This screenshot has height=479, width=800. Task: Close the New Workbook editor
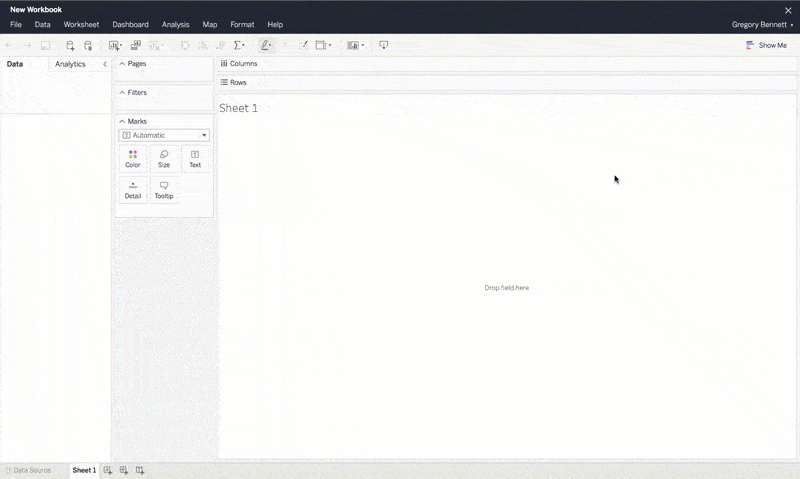coord(788,10)
